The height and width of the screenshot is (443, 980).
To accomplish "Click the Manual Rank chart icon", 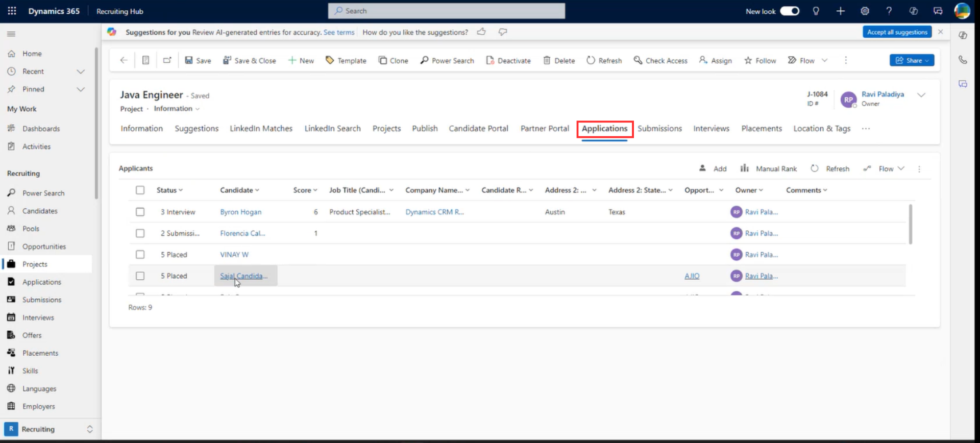I will click(745, 168).
